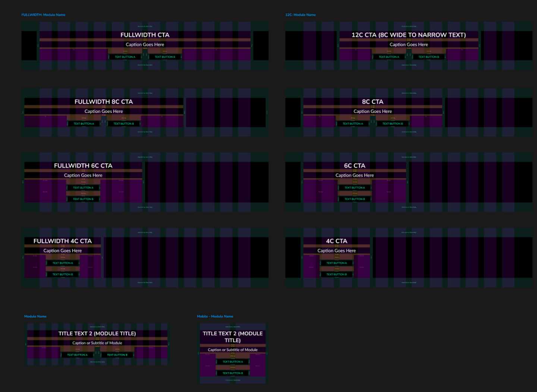The image size is (537, 392).
Task: Select "Caption or Subtitle of Module" in mobile frame
Action: [233, 350]
